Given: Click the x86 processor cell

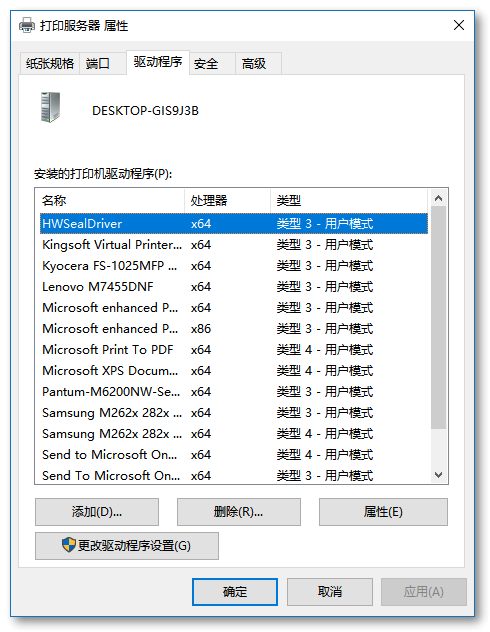Looking at the screenshot, I should click(x=201, y=328).
